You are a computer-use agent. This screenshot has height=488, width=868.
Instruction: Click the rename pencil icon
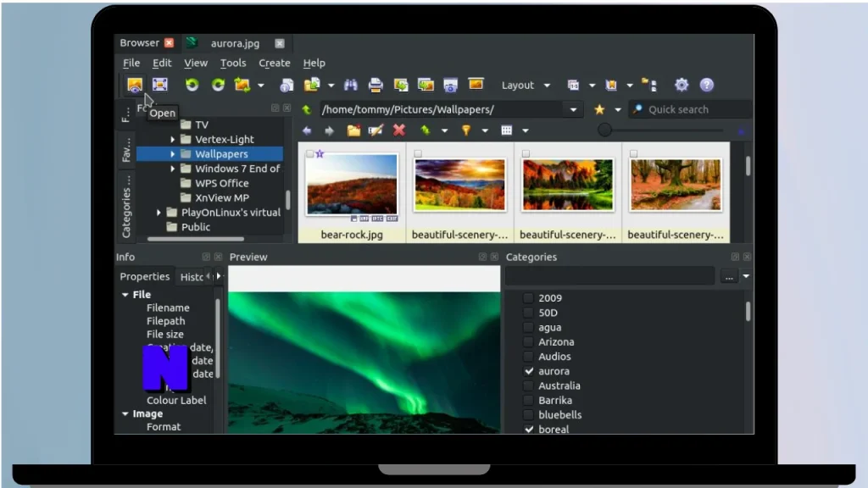click(376, 130)
